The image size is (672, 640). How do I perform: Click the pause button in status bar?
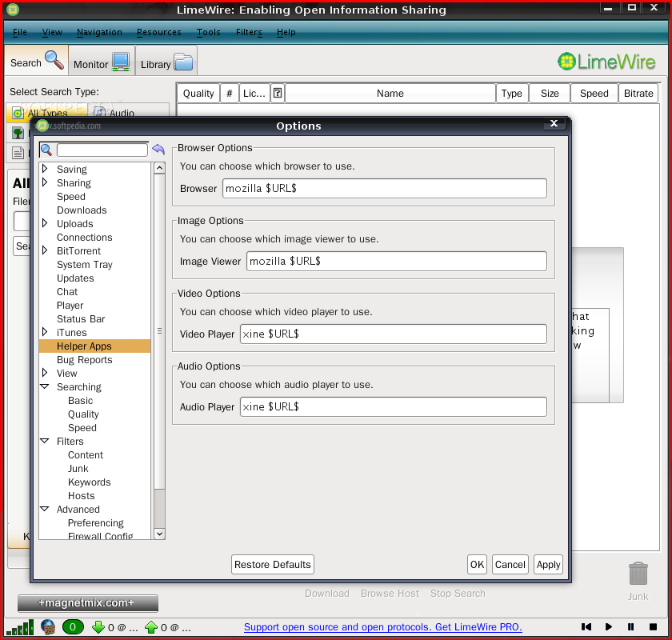coord(631,626)
